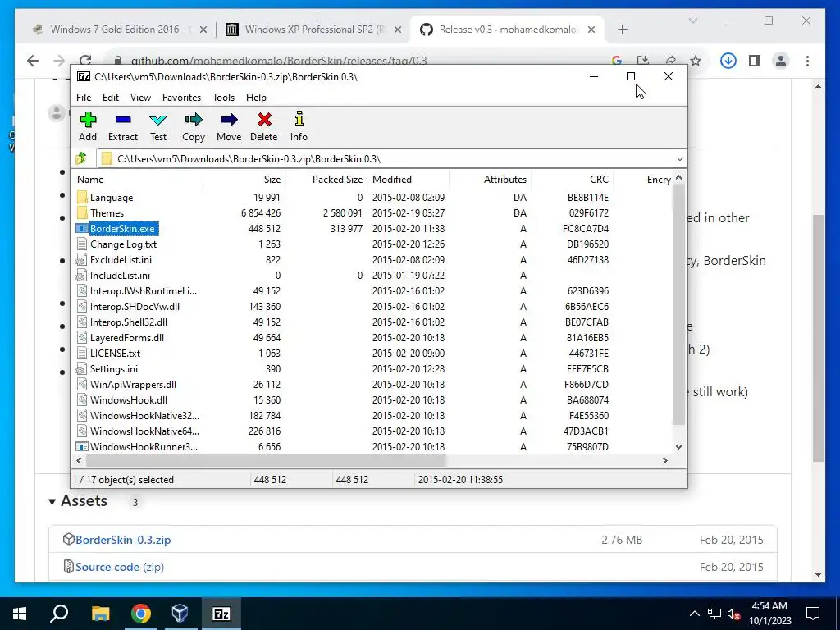Open Chrome tab search chevron

(692, 21)
